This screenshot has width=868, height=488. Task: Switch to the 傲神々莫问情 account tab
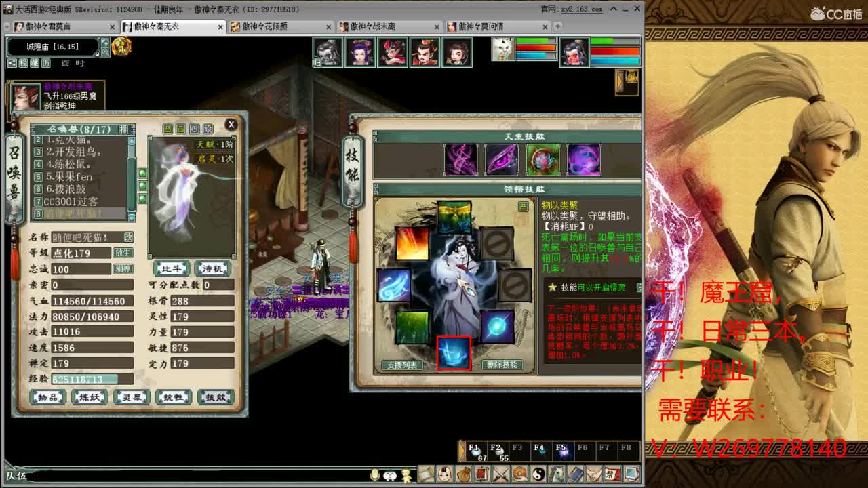[498, 26]
